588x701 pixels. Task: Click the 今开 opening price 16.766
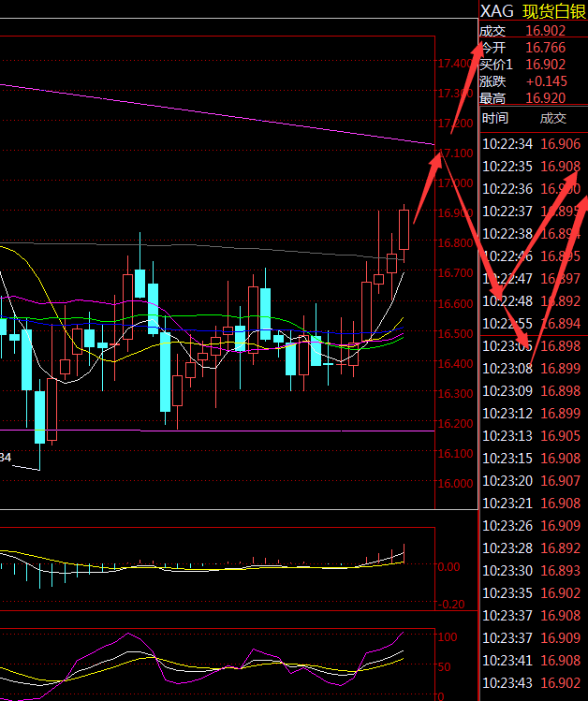pos(546,48)
